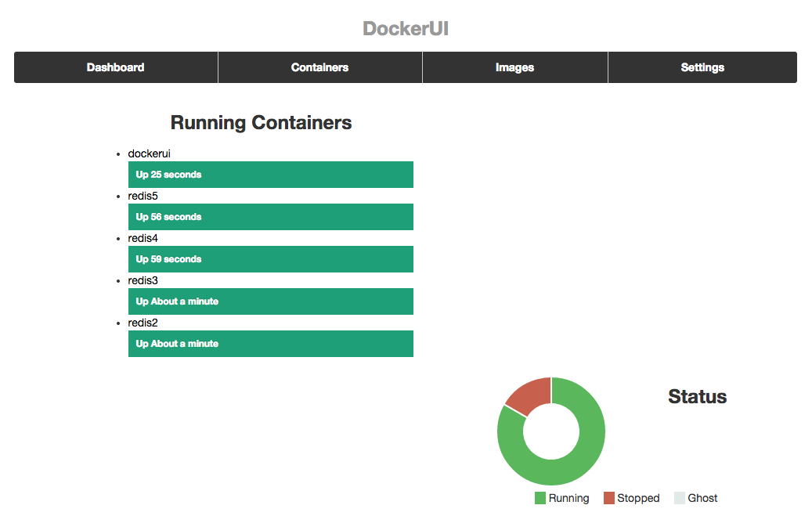This screenshot has height=516, width=812.
Task: Open the redis3 container entry
Action: tap(143, 280)
